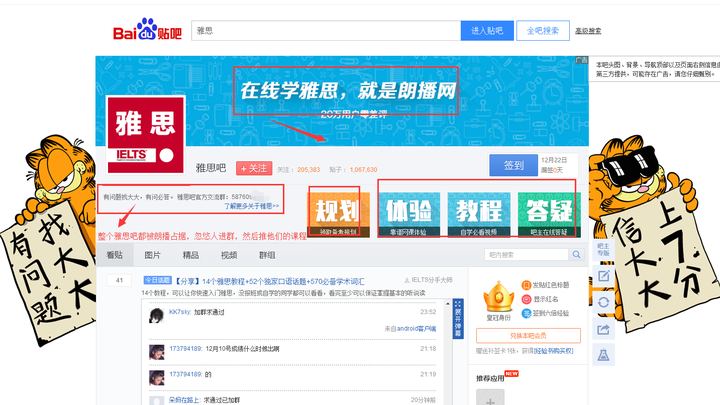
Task: Open the 高级搜索 link
Action: (x=588, y=31)
